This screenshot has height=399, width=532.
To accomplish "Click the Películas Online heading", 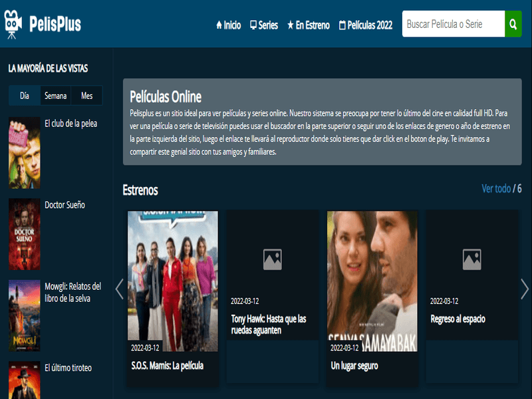I will click(166, 96).
